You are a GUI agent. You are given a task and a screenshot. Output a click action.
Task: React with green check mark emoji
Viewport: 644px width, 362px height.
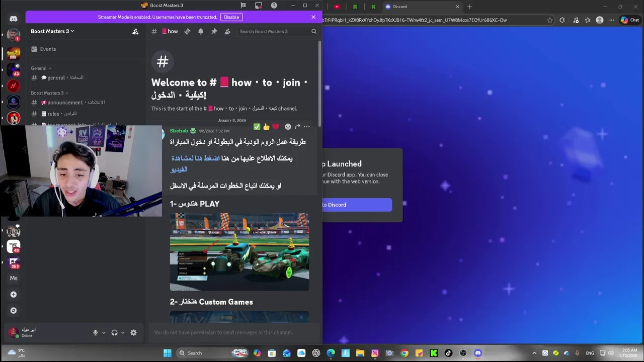coord(257,127)
